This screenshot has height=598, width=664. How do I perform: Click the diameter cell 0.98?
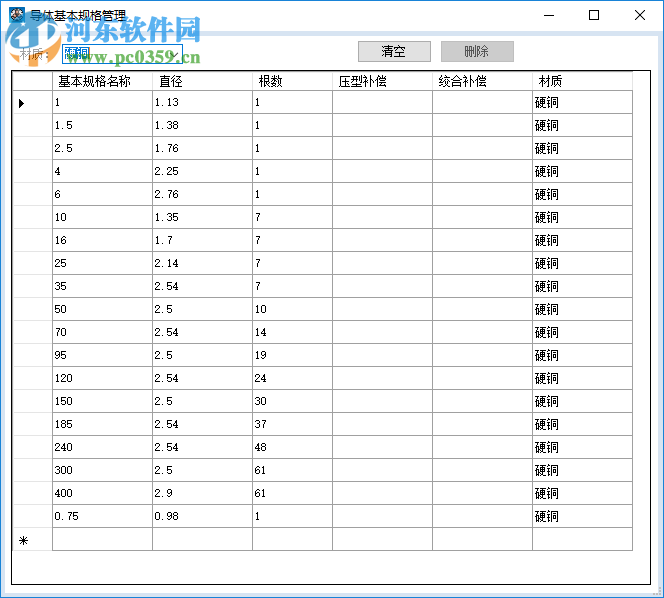pos(202,516)
